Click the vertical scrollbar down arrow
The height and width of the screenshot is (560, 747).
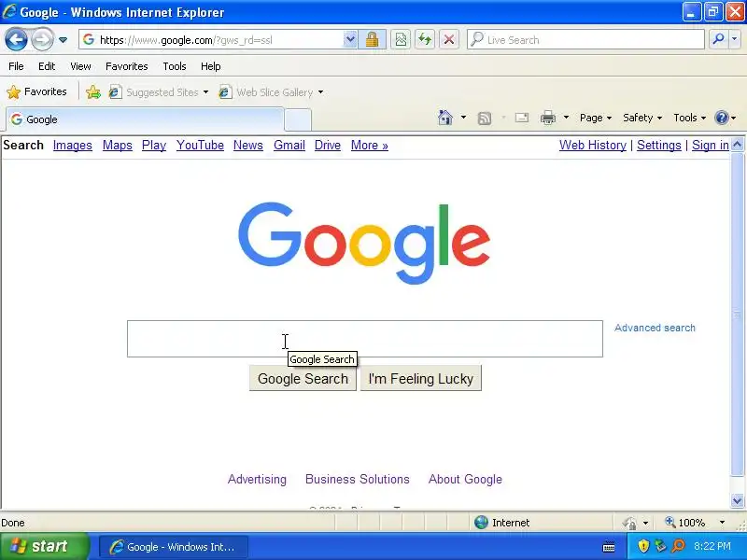click(738, 500)
